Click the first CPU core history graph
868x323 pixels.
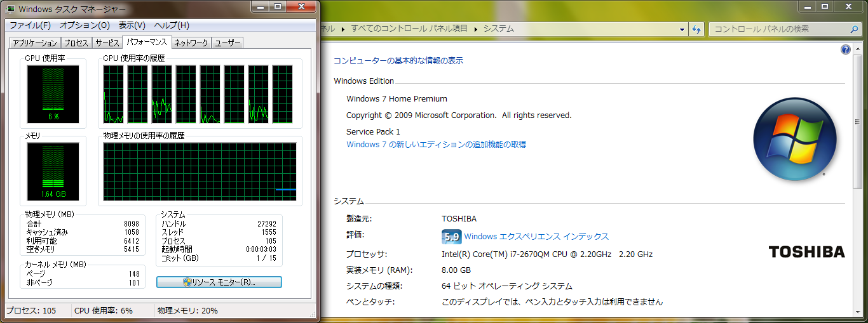click(x=113, y=94)
